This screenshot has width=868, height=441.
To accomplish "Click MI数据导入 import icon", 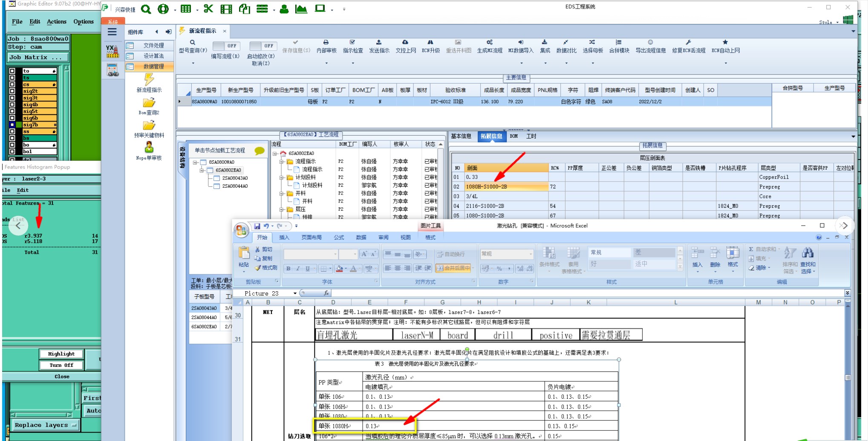I will click(521, 43).
